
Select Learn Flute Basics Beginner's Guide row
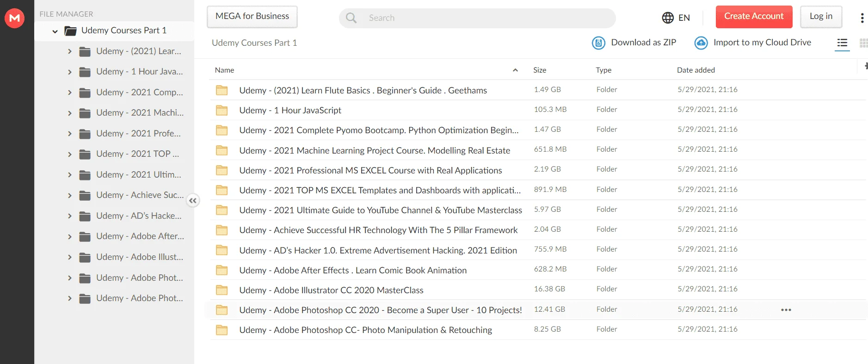pos(363,90)
